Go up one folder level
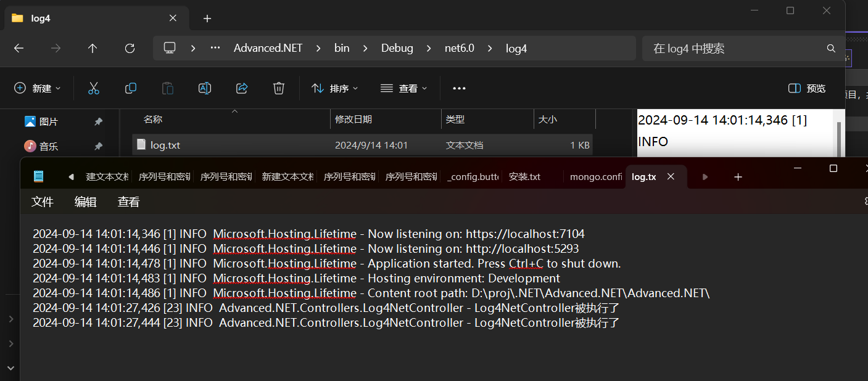868x381 pixels. point(93,48)
